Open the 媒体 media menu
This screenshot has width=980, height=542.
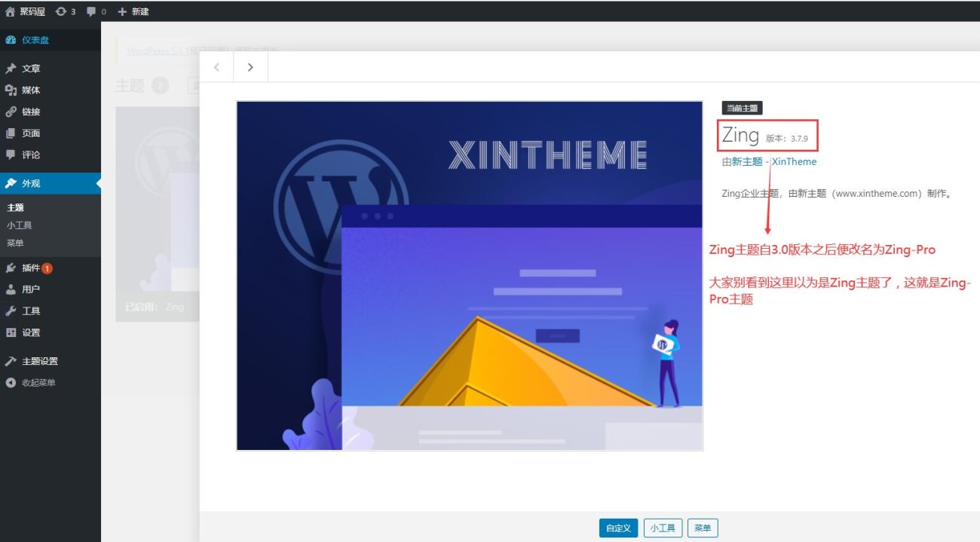[x=51, y=90]
